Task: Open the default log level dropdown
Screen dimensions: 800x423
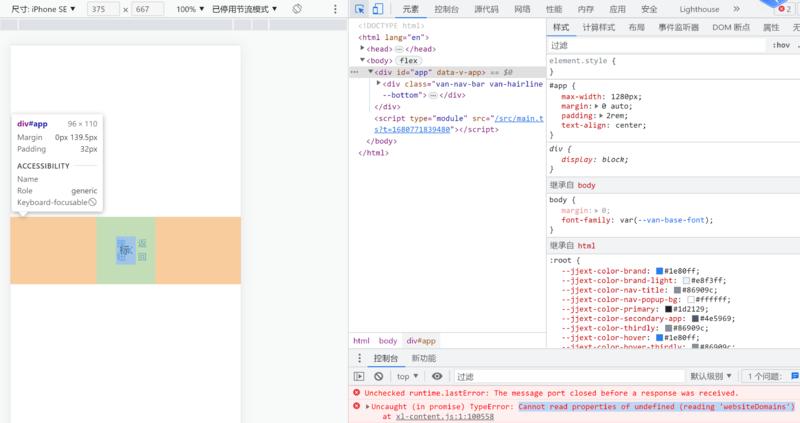Action: (711, 376)
